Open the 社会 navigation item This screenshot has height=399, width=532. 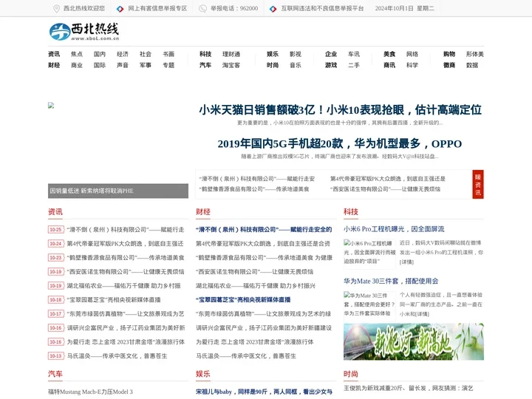click(146, 54)
